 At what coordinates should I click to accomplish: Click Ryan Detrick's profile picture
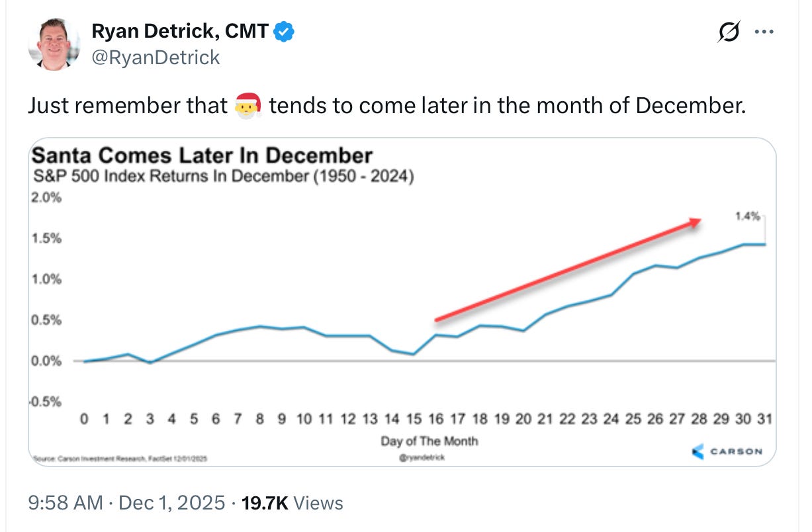55,43
